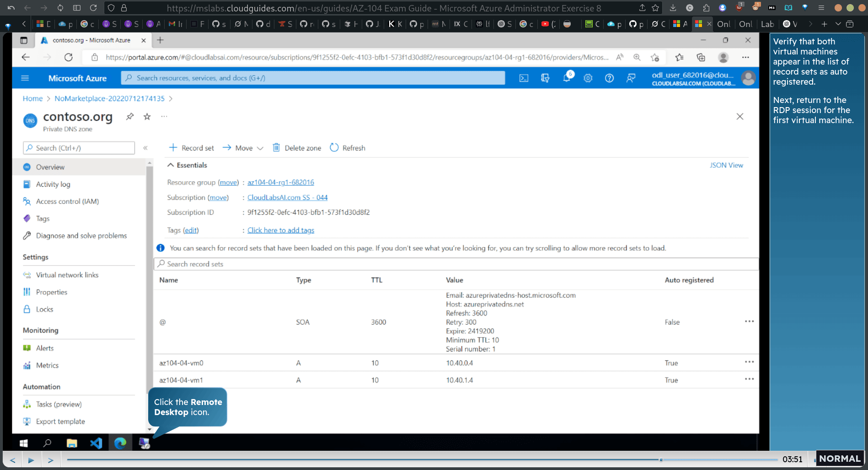868x470 pixels.
Task: Open File Explorer from the taskbar
Action: pos(72,443)
